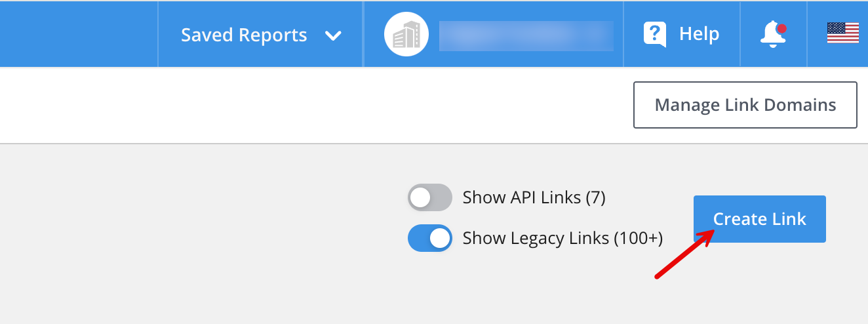Click the blank white bar beside Manage Link Domains

click(x=315, y=105)
